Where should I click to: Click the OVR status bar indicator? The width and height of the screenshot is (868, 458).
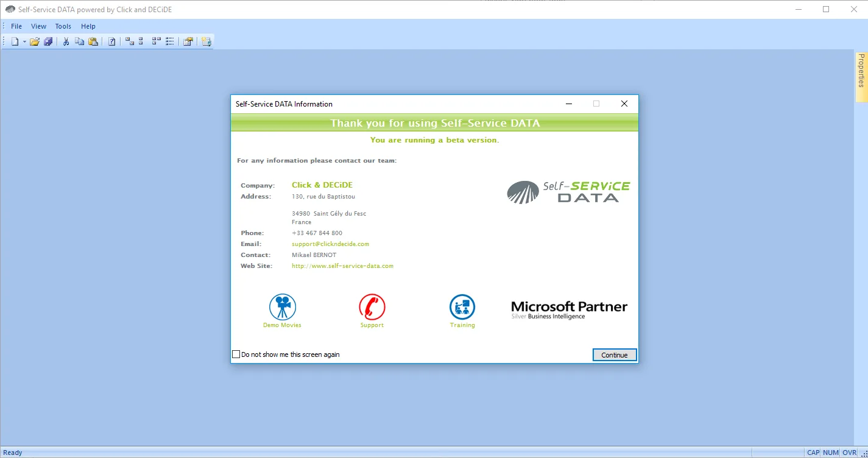pos(849,453)
